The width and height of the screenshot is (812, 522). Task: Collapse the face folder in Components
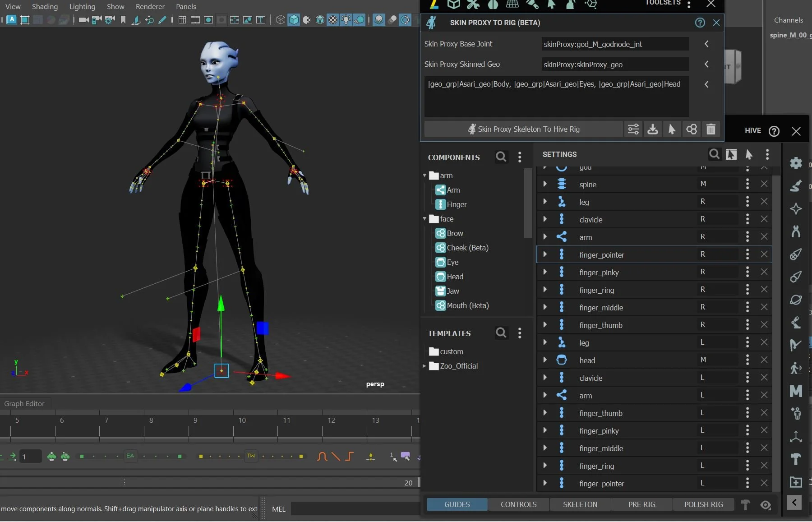pyautogui.click(x=424, y=219)
